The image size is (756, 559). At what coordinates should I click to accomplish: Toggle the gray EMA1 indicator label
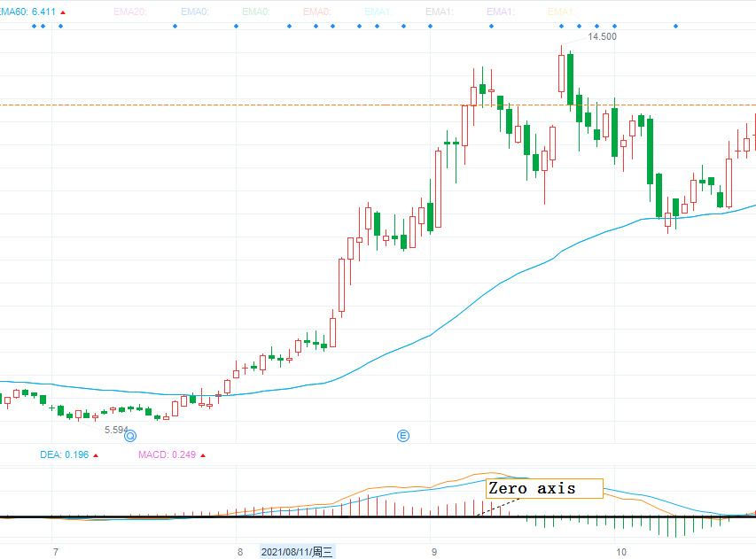[x=440, y=12]
